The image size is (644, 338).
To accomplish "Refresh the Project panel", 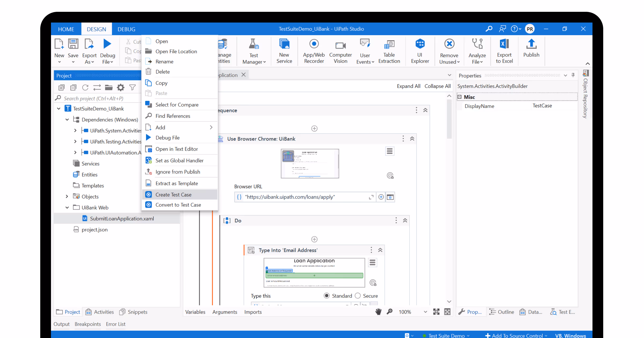I will click(85, 87).
